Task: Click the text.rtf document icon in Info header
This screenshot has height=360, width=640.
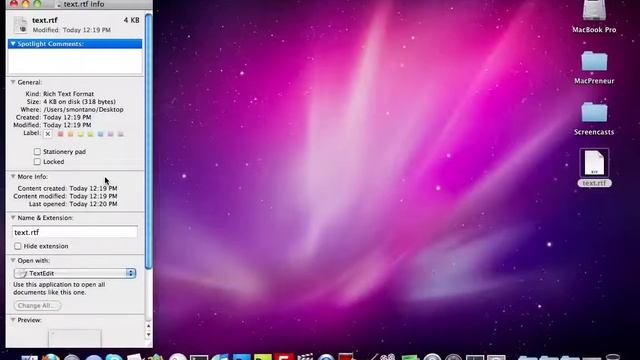Action: (x=20, y=24)
